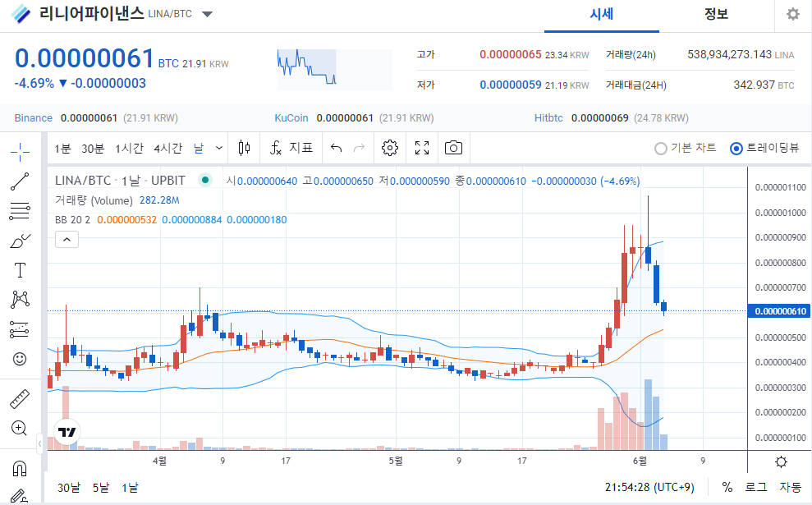812x505 pixels.
Task: Select the 기본 차트 radio option
Action: (x=686, y=148)
